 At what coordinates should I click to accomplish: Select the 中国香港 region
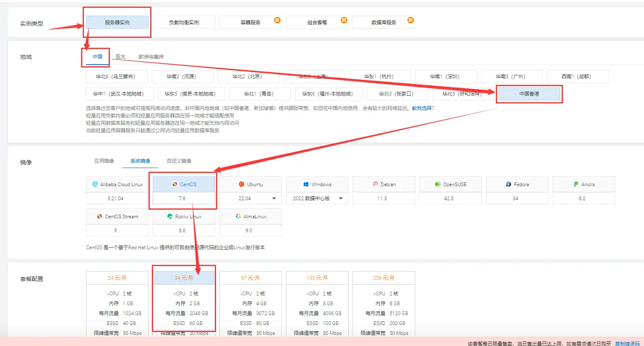coord(529,94)
